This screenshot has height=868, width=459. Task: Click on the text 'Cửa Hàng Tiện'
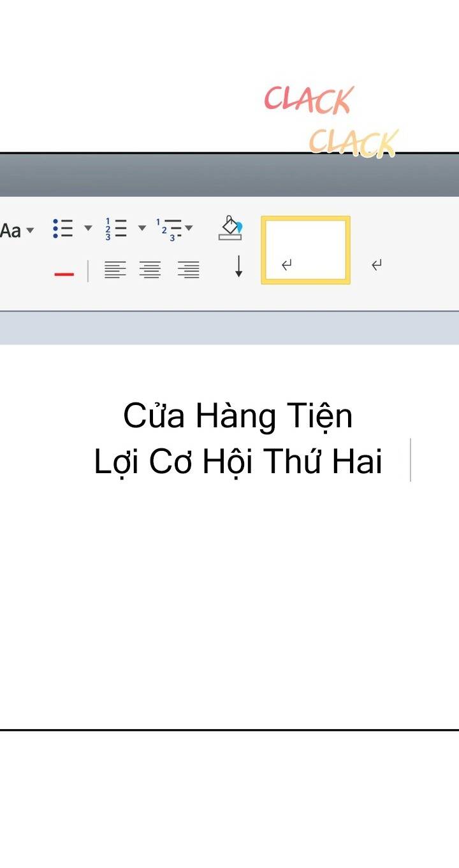click(x=237, y=416)
